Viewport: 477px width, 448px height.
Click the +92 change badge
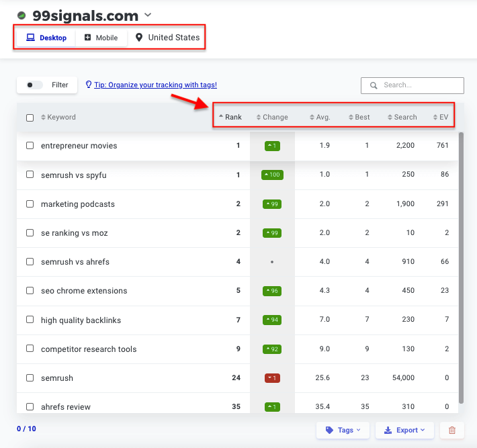272,349
